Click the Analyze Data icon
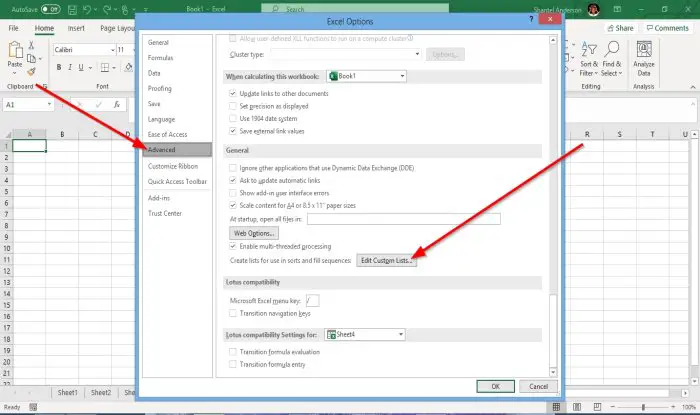Viewport: 700px width, 415px height. click(x=644, y=59)
